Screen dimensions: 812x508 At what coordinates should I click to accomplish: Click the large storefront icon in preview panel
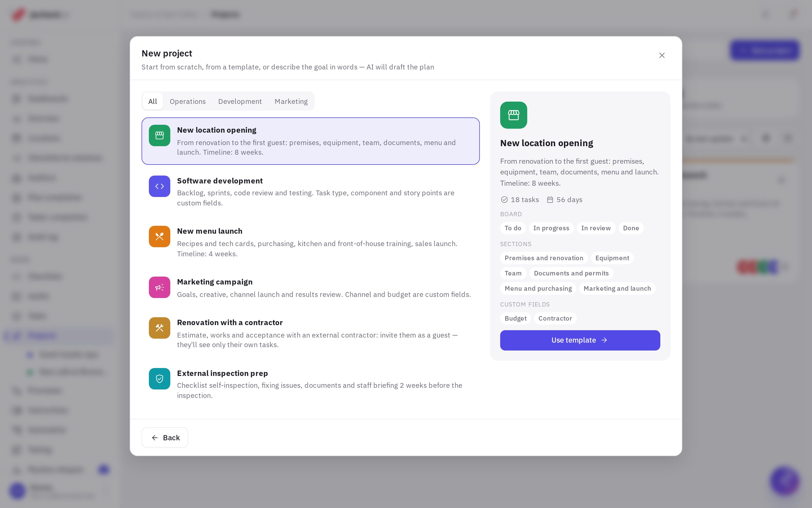click(513, 115)
